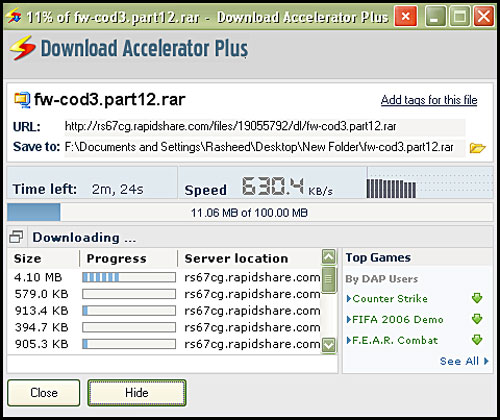Select the 394.7 KB connection row

pos(164,327)
